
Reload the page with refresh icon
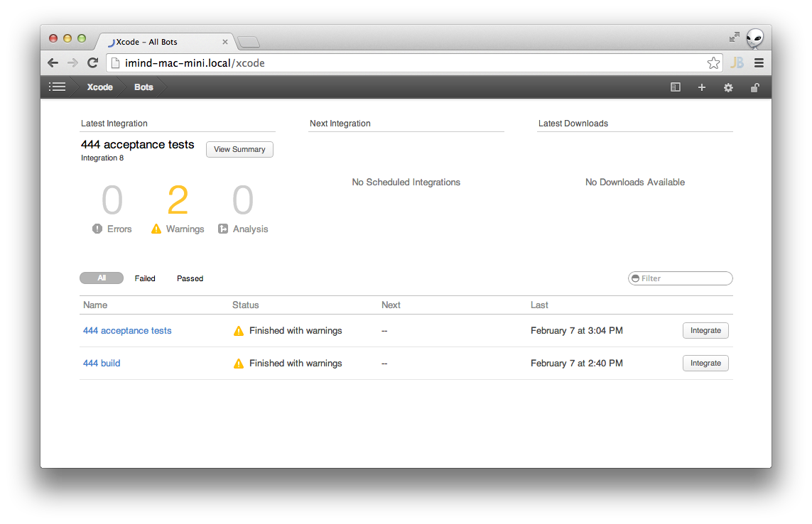tap(92, 62)
